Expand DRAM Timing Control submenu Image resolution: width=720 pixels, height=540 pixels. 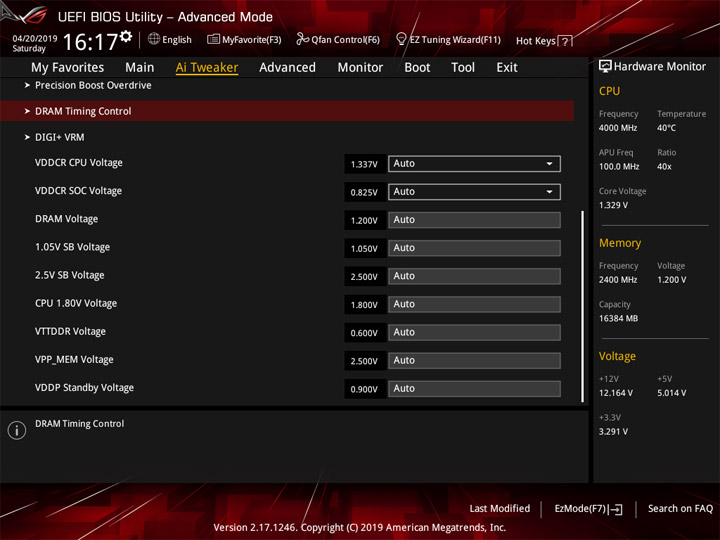[x=287, y=111]
